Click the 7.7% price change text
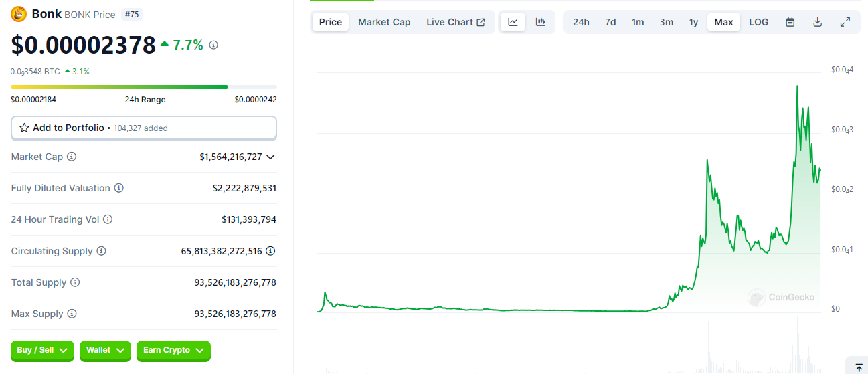Viewport: 868px width, 374px height. [188, 45]
